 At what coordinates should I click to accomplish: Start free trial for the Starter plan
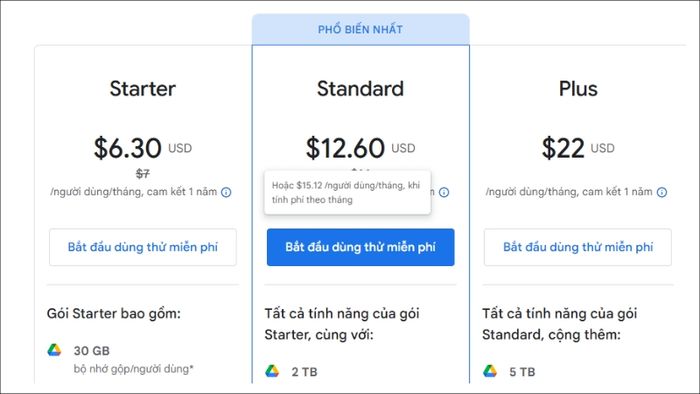click(143, 247)
